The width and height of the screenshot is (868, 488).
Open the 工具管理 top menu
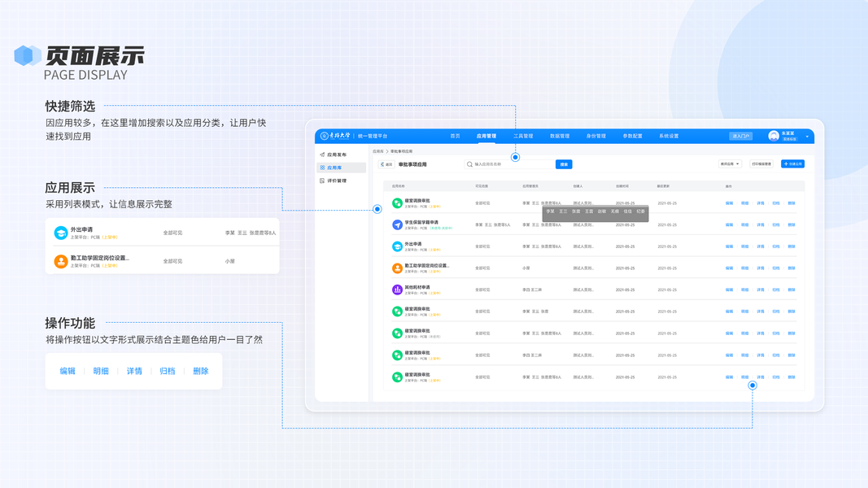pos(523,136)
